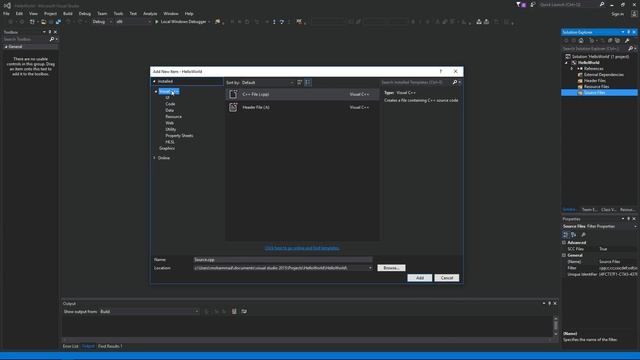Collapse the HelloWorld project node

click(567, 63)
